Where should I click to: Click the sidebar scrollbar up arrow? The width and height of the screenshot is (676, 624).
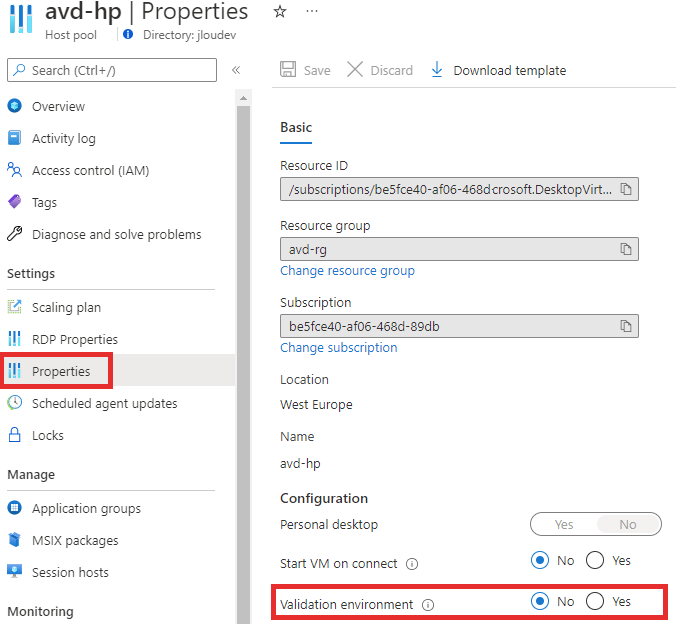tap(244, 98)
